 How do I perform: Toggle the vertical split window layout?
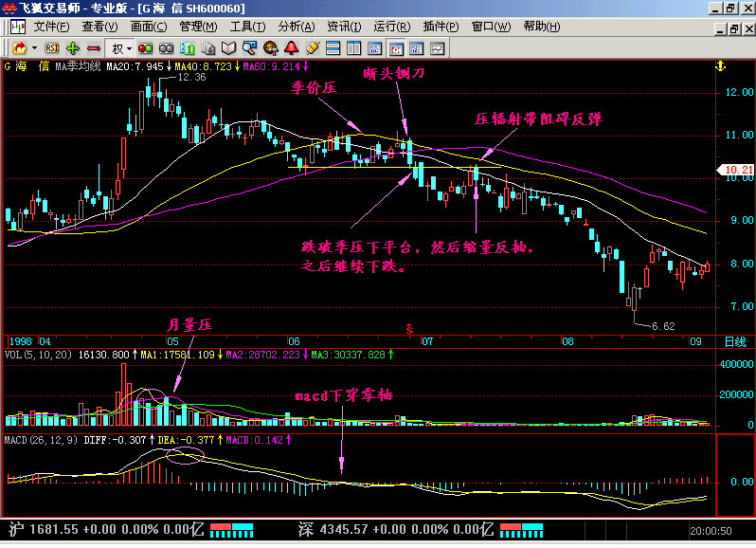(x=354, y=47)
